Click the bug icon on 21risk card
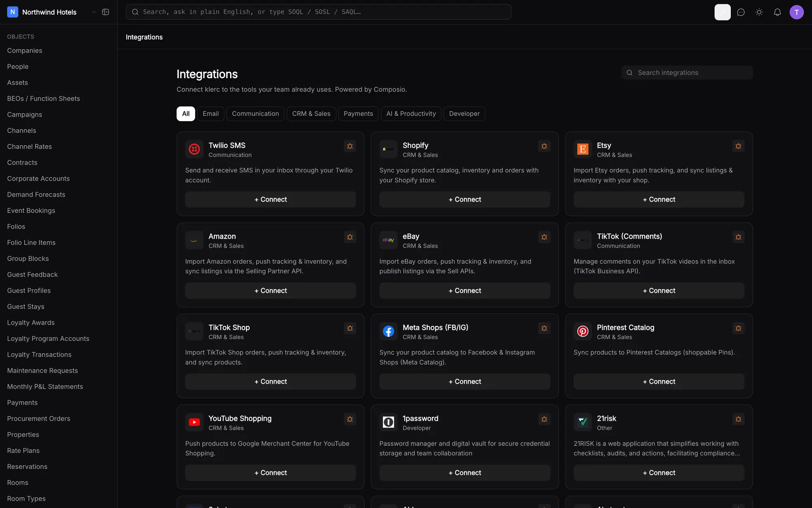 [738, 419]
